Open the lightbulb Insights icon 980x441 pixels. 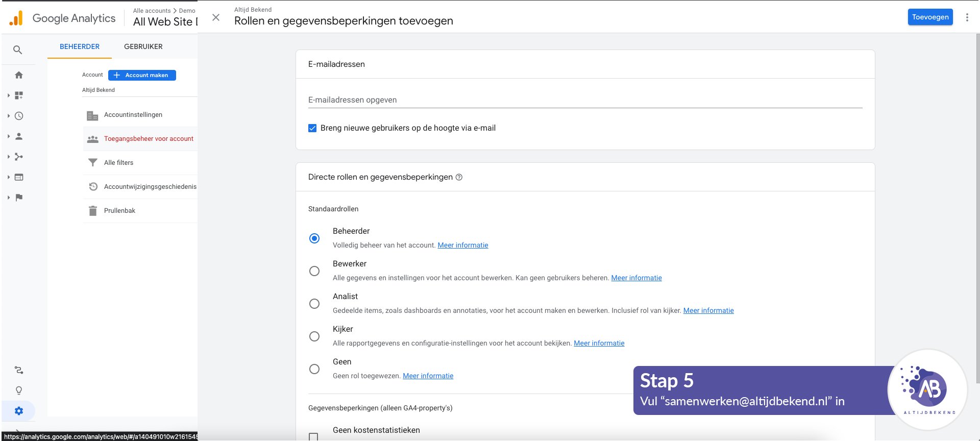point(19,390)
